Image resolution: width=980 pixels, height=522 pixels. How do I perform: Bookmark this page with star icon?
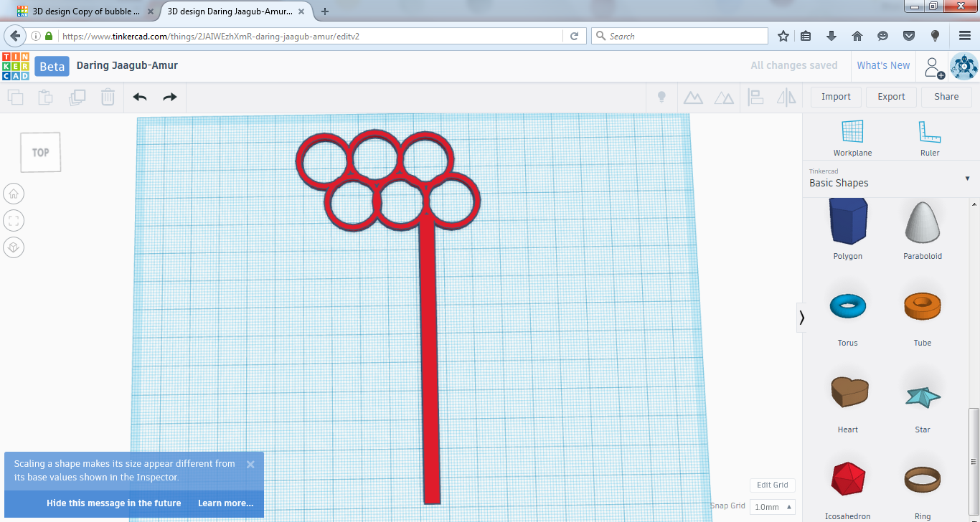click(783, 36)
